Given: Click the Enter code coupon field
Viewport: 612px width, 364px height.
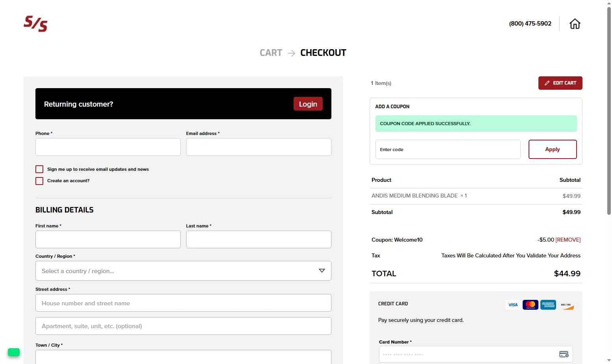Looking at the screenshot, I should pyautogui.click(x=448, y=150).
